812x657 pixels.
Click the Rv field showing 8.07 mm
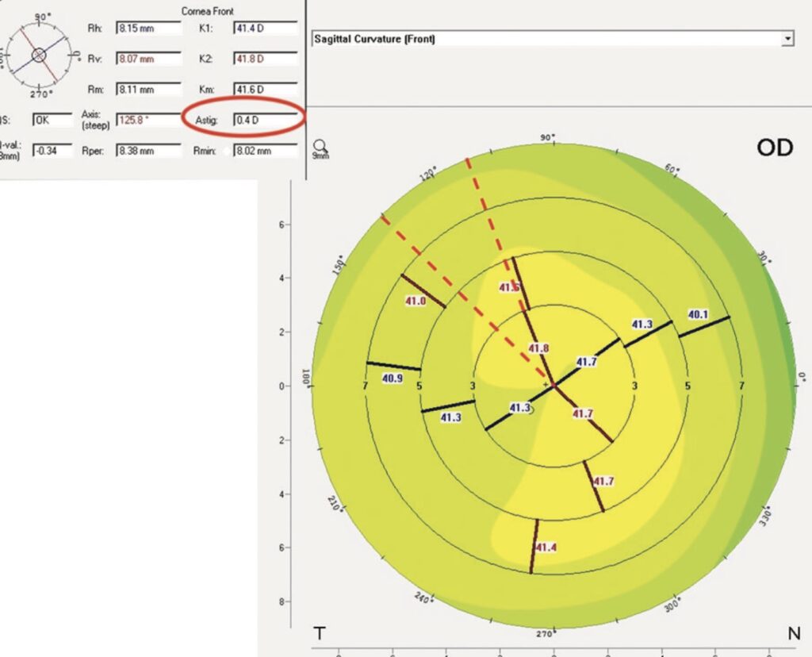click(149, 60)
